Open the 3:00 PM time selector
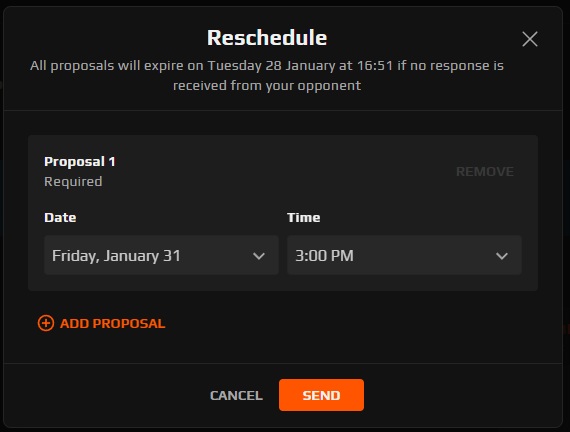This screenshot has height=432, width=570. pyautogui.click(x=404, y=255)
